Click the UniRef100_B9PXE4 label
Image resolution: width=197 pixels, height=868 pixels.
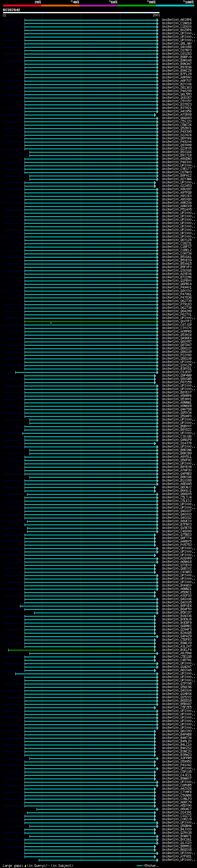(177, 606)
